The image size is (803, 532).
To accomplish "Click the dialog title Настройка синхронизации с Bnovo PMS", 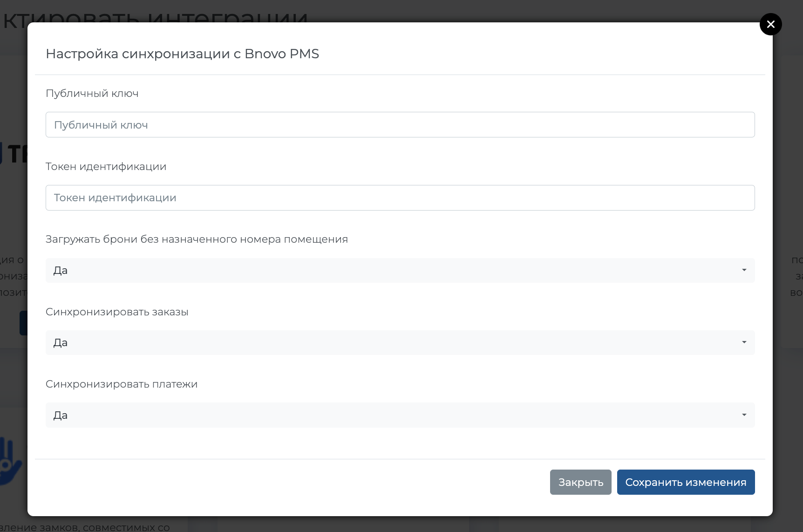I will tap(183, 54).
